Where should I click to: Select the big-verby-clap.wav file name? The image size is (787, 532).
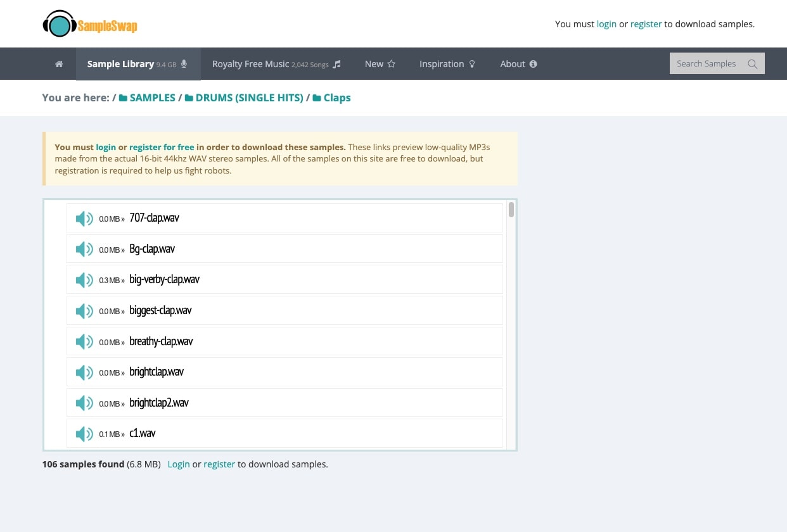(x=165, y=279)
